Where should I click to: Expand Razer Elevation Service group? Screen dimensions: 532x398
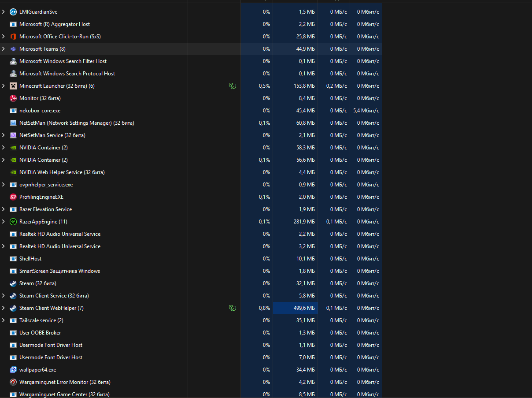[4, 209]
